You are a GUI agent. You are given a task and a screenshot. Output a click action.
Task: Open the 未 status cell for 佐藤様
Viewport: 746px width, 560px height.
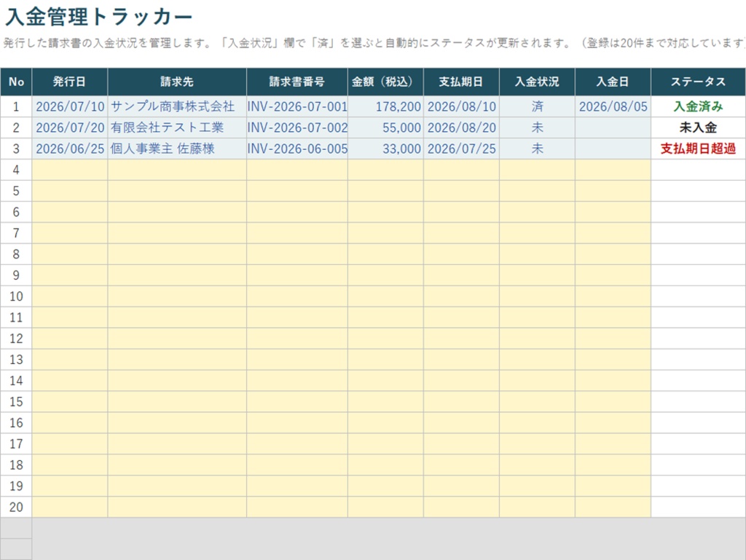pyautogui.click(x=537, y=149)
